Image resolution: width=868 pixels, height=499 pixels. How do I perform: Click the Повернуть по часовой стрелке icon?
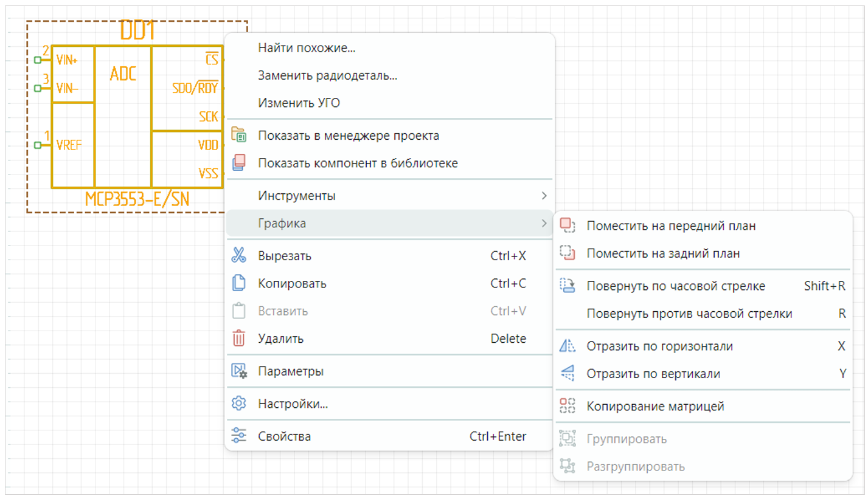pos(567,286)
